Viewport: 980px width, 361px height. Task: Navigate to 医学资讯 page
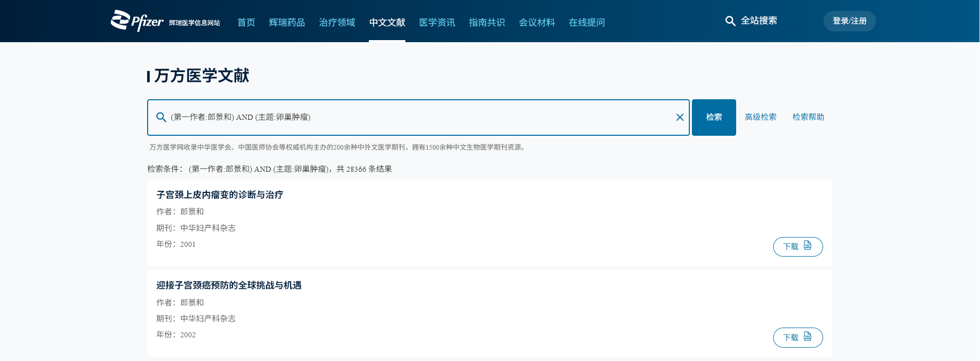(437, 22)
